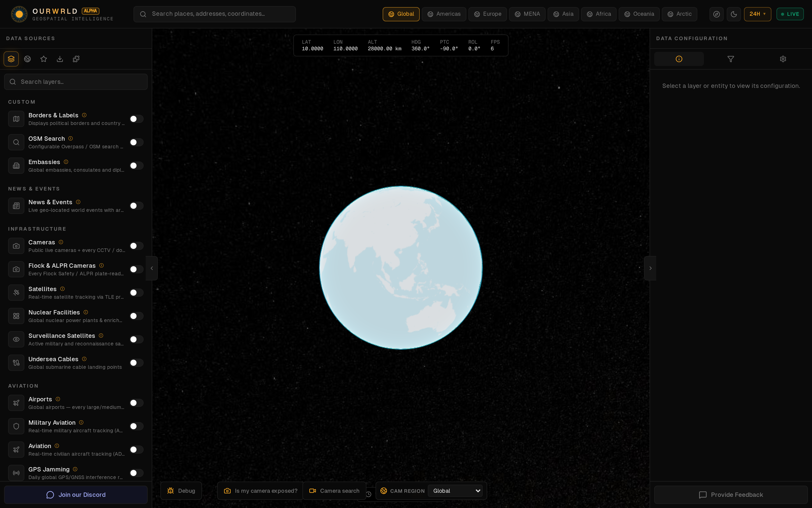The height and width of the screenshot is (508, 812).
Task: Open the Debug button
Action: (x=181, y=491)
